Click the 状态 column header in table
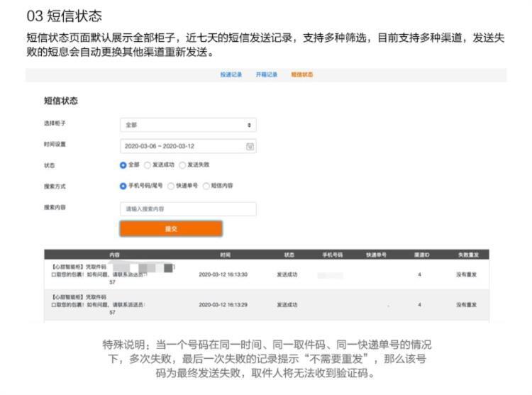532x395 pixels. [289, 254]
